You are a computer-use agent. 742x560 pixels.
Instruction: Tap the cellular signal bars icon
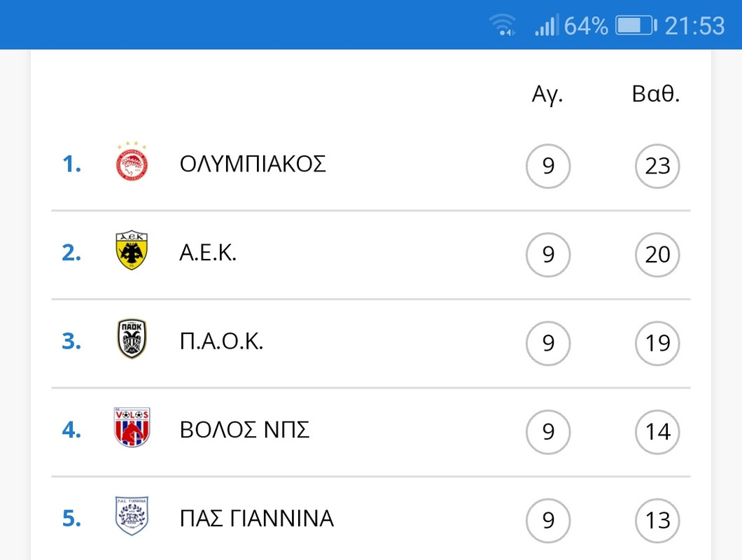click(x=547, y=25)
